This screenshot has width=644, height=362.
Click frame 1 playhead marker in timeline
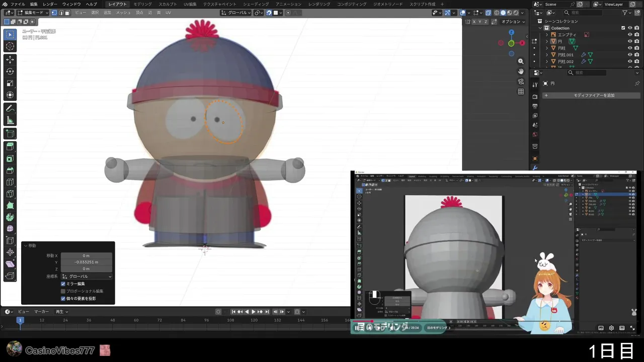coord(20,320)
